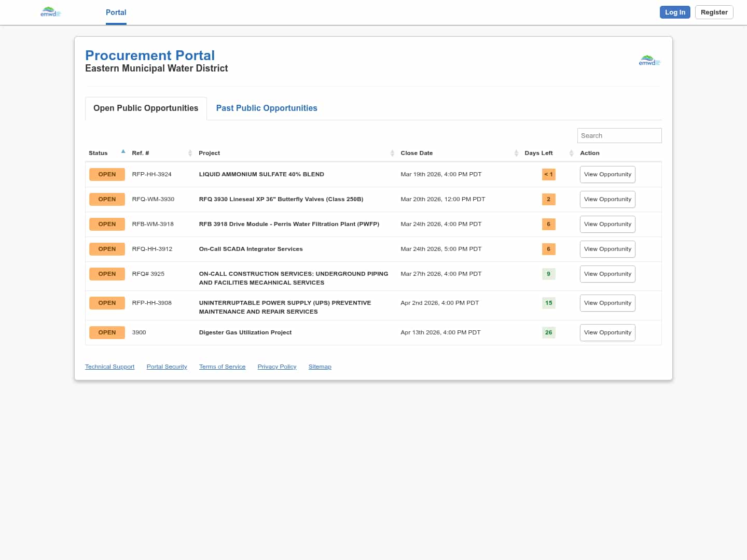Image resolution: width=747 pixels, height=560 pixels.
Task: Click the EMWD logo in top navigation
Action: 50,12
